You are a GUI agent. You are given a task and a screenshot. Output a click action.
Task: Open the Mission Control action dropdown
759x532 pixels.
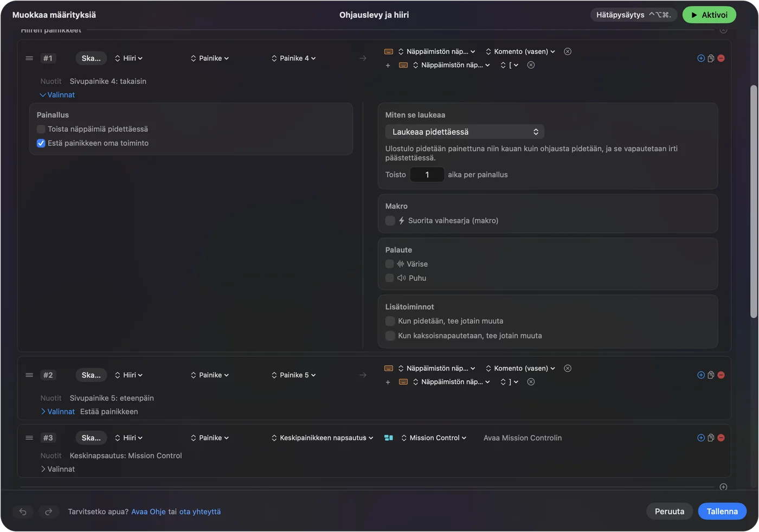pos(434,438)
